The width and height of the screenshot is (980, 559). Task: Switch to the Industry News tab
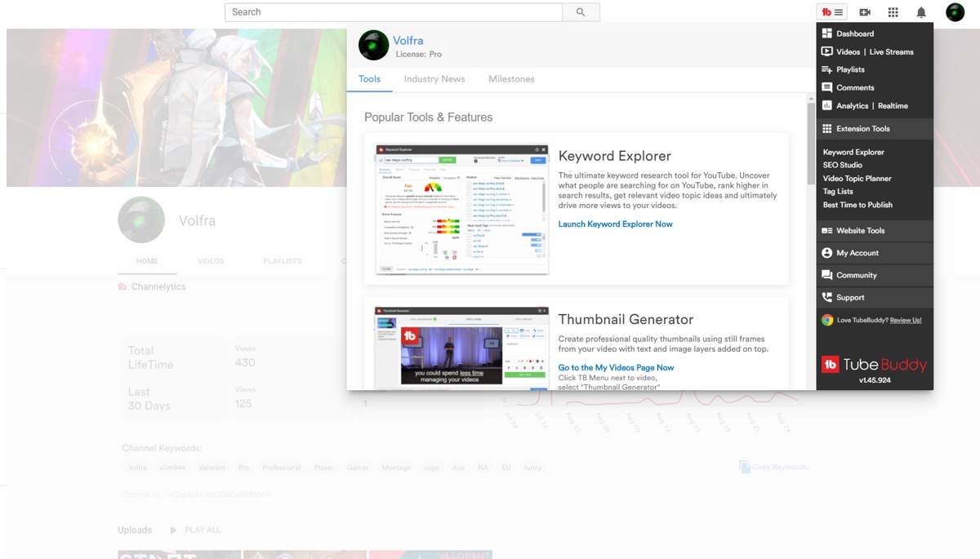[434, 79]
